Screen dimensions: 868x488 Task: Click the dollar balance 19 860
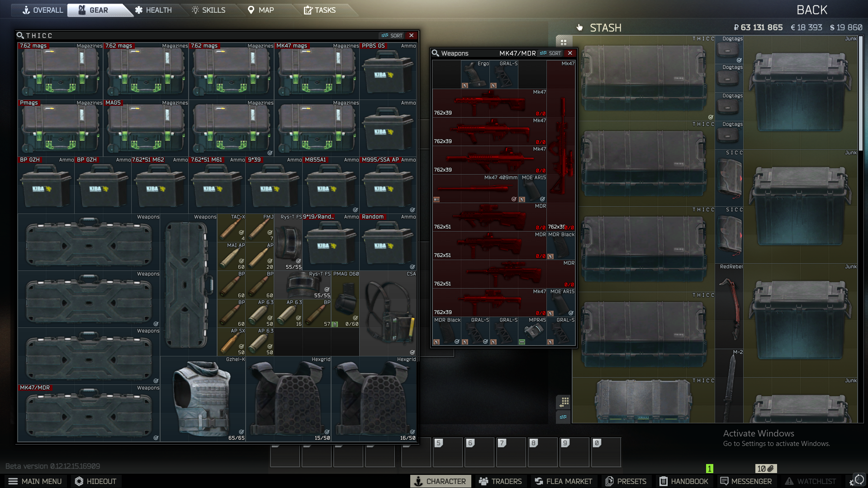[x=846, y=28]
